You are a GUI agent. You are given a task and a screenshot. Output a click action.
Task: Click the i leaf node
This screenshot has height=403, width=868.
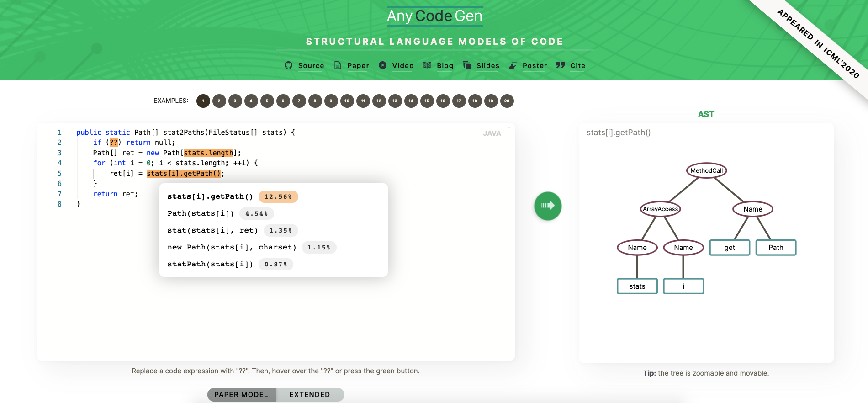pyautogui.click(x=683, y=286)
